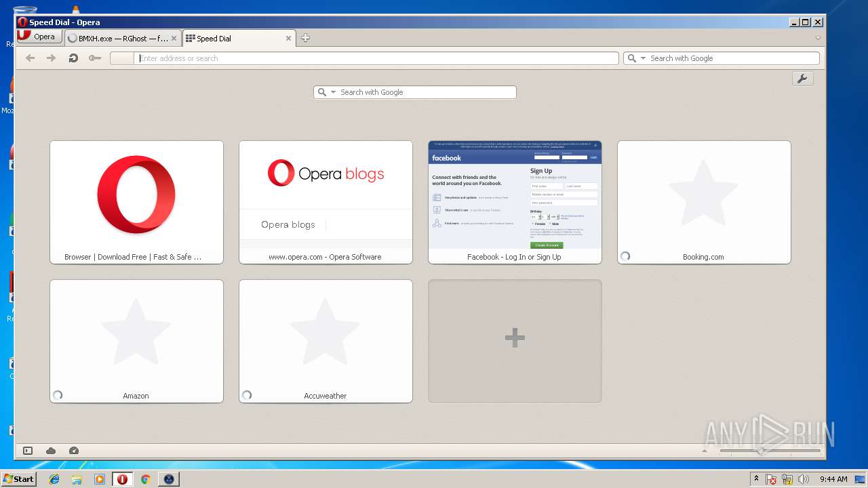Click 'Facebook - Log In or Sign Up' caption
The image size is (868, 488).
pos(514,257)
